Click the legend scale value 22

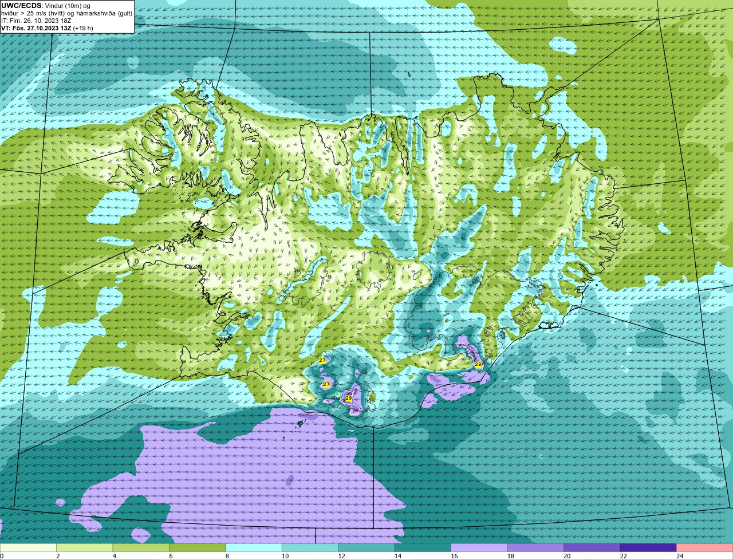click(623, 556)
